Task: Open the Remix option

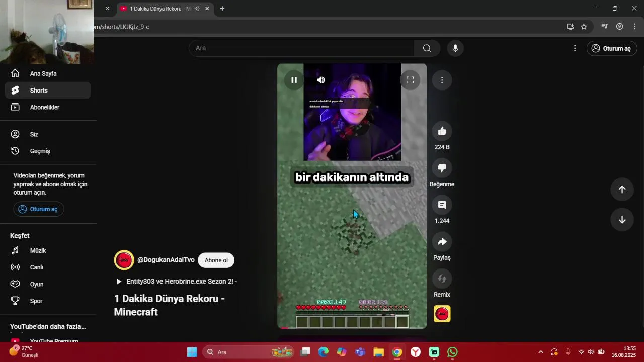Action: pyautogui.click(x=442, y=279)
